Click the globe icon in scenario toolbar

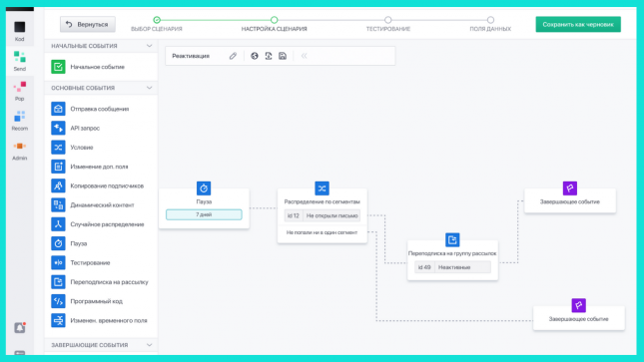(255, 56)
